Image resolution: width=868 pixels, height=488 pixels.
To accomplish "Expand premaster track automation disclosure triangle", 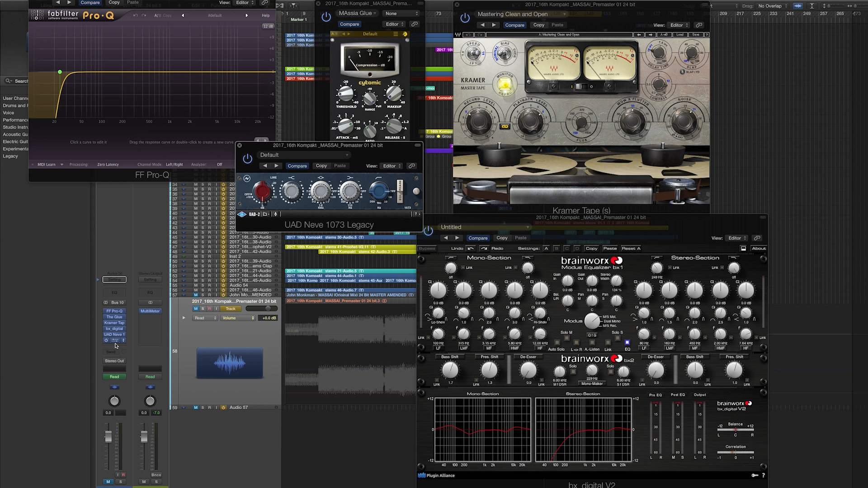I will tap(184, 318).
